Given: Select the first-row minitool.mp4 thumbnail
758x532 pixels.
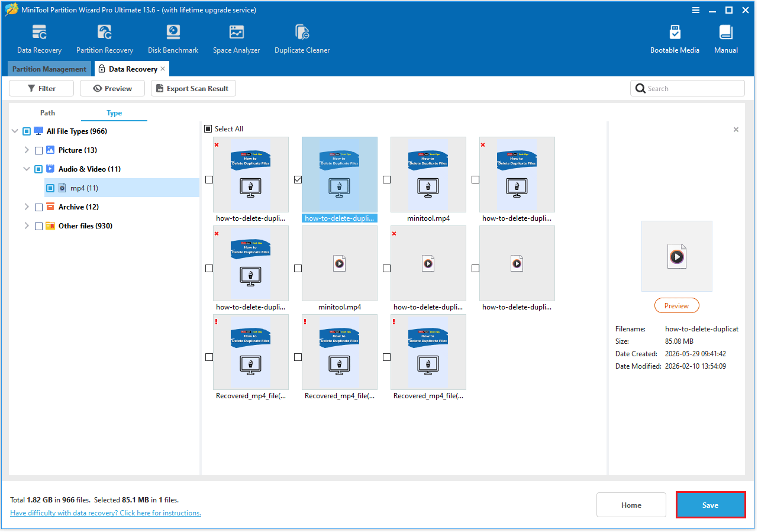Looking at the screenshot, I should tap(428, 175).
